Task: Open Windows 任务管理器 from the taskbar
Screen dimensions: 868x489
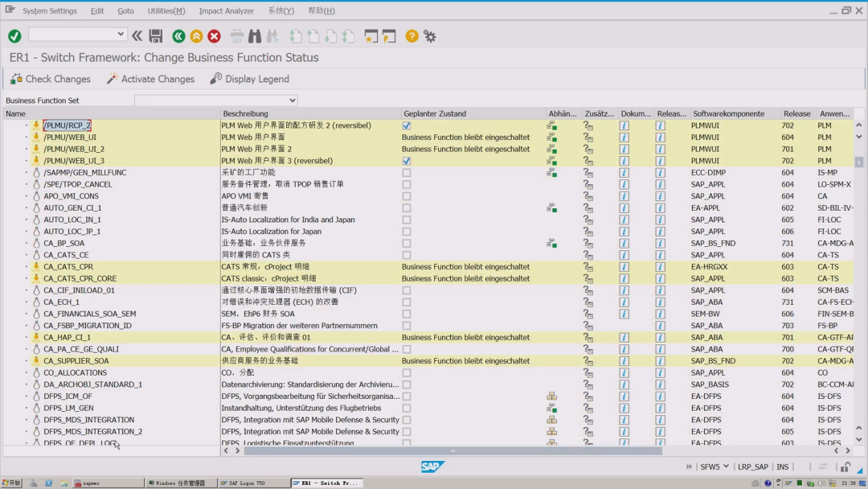Action: coord(181,483)
